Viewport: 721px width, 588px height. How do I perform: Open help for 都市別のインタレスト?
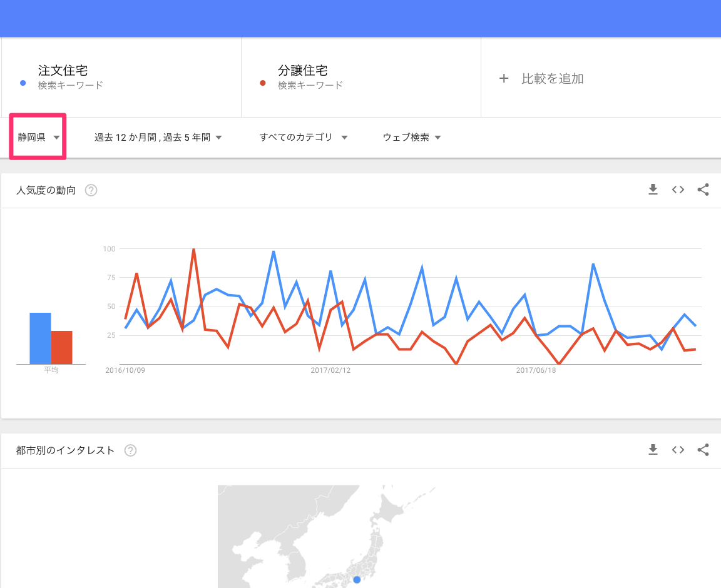[130, 450]
